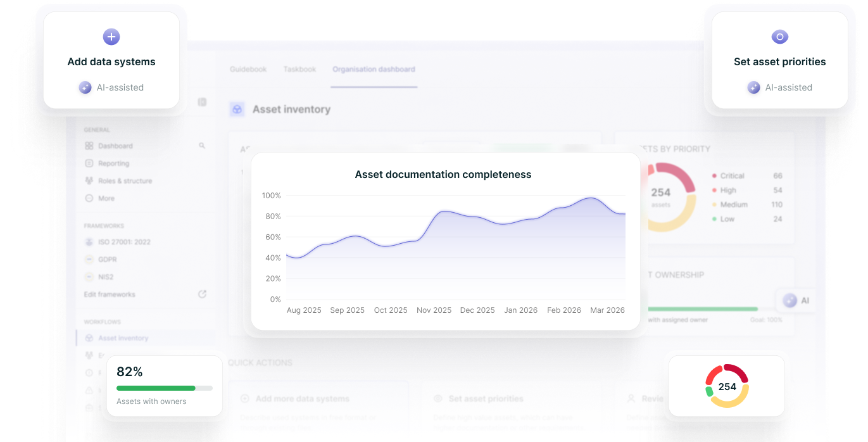Image resolution: width=868 pixels, height=442 pixels.
Task: Click plus icon beside Add more data systems
Action: pyautogui.click(x=245, y=398)
